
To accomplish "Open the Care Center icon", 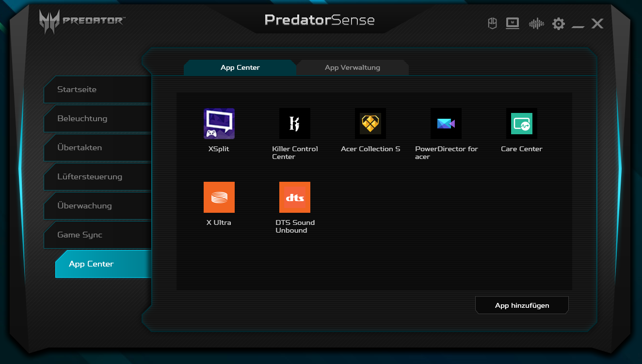I will pyautogui.click(x=522, y=124).
